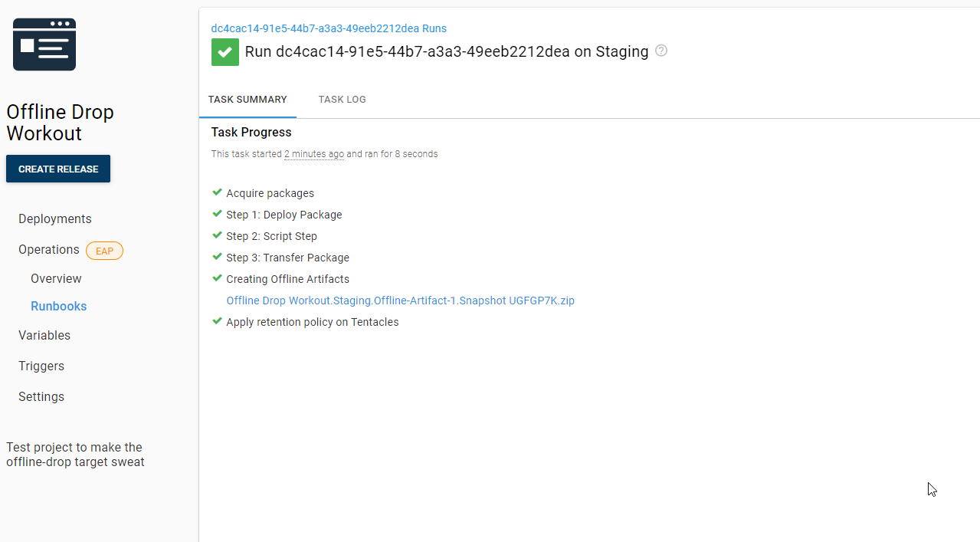Image resolution: width=980 pixels, height=542 pixels.
Task: Expand the Acquire packages step
Action: click(x=270, y=193)
